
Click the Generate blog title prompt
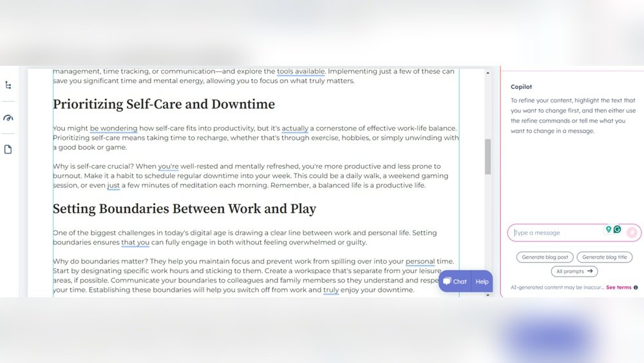(605, 257)
